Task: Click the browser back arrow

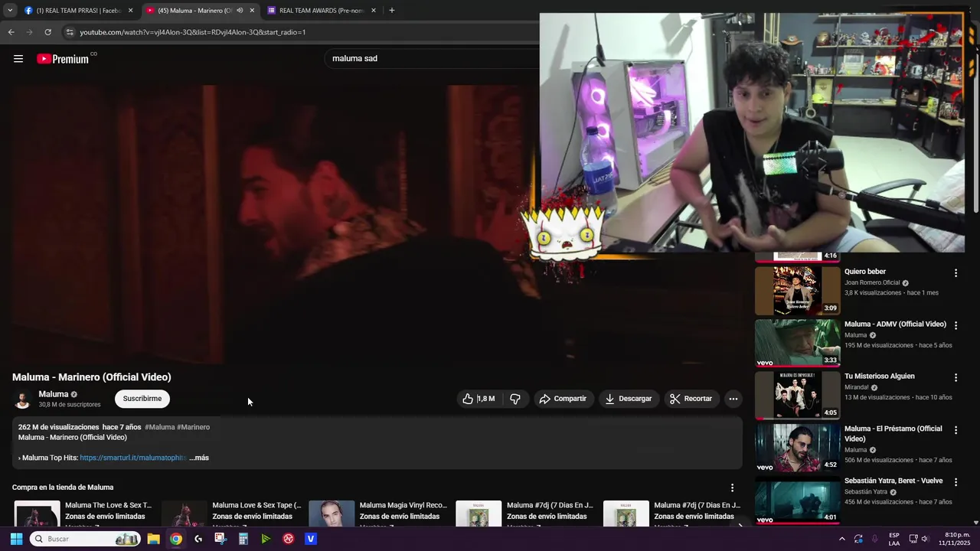Action: pyautogui.click(x=11, y=32)
